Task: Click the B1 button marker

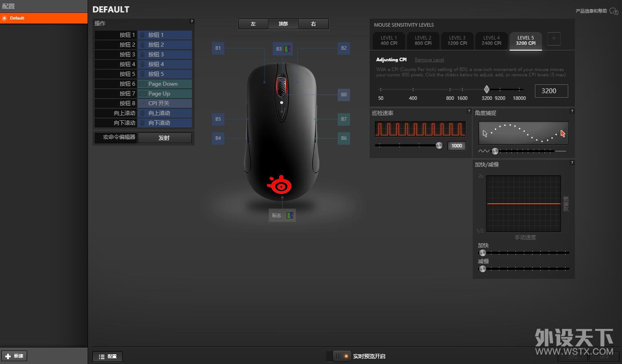Action: (x=218, y=48)
